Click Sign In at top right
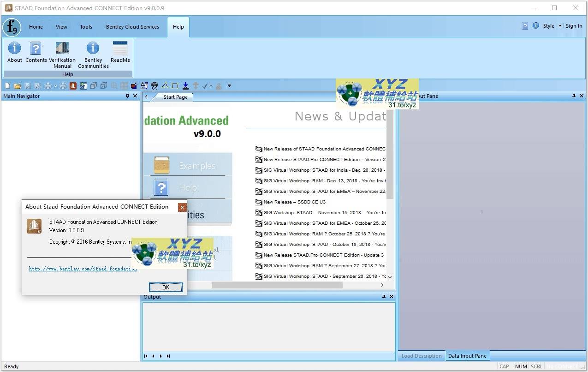 click(574, 26)
